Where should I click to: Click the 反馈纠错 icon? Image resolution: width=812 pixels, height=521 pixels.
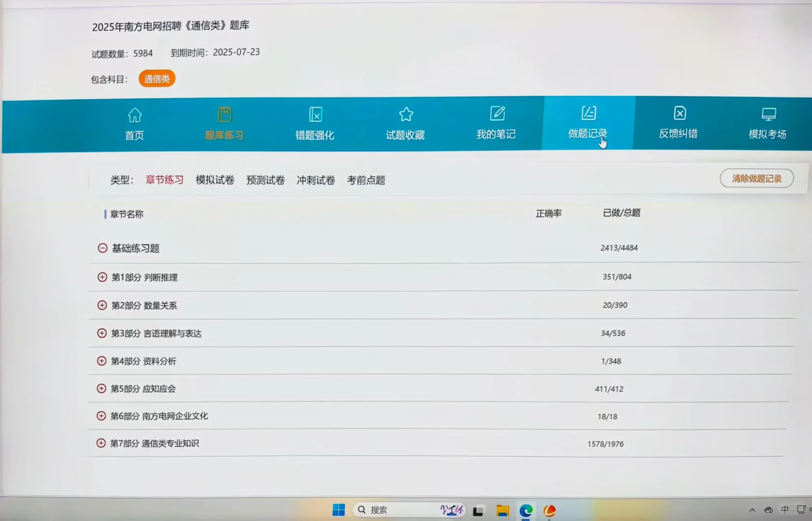[x=680, y=113]
